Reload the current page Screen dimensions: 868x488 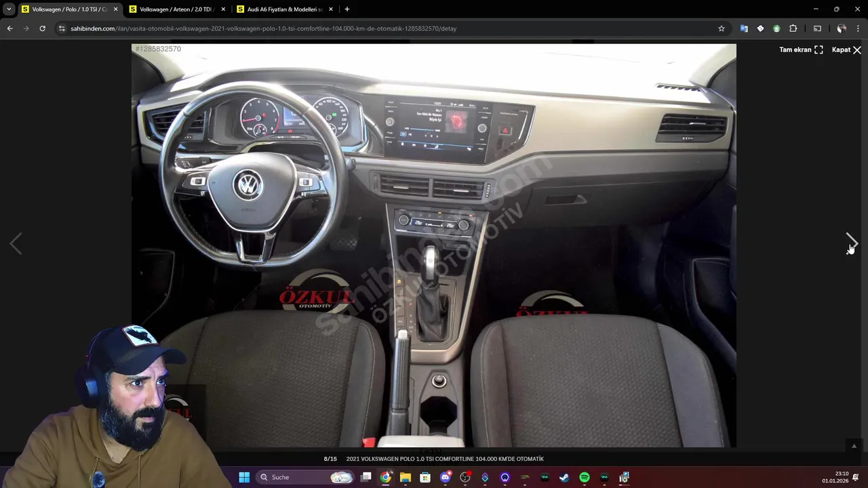click(x=42, y=28)
